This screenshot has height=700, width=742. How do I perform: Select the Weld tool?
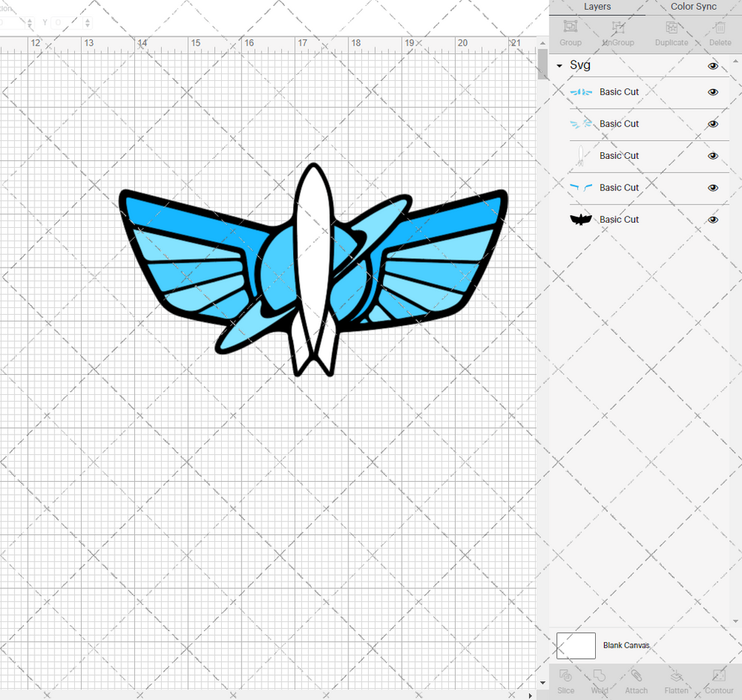pos(600,681)
